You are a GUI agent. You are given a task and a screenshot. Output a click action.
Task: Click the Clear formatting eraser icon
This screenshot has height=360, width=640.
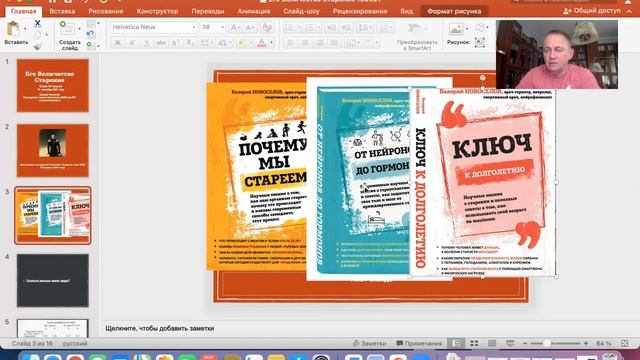(267, 27)
